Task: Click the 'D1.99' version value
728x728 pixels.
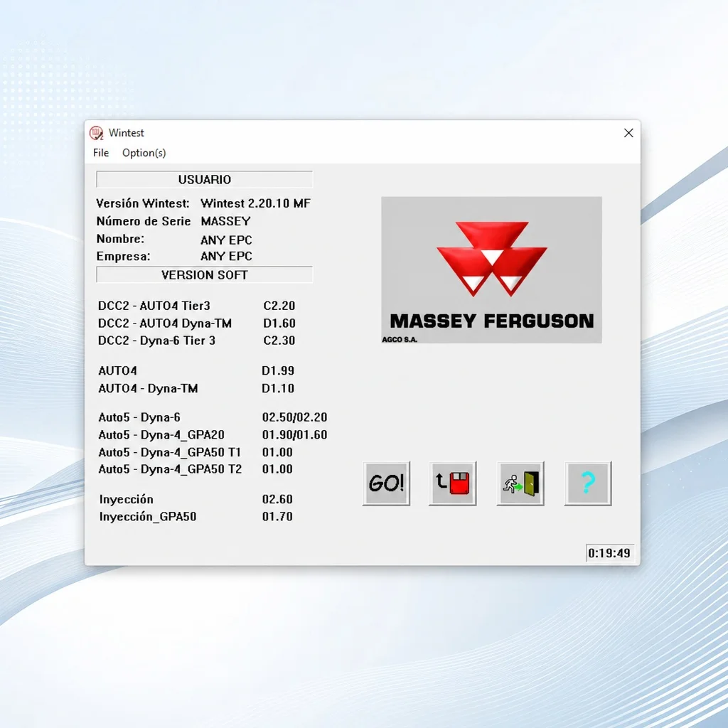Action: (x=278, y=370)
